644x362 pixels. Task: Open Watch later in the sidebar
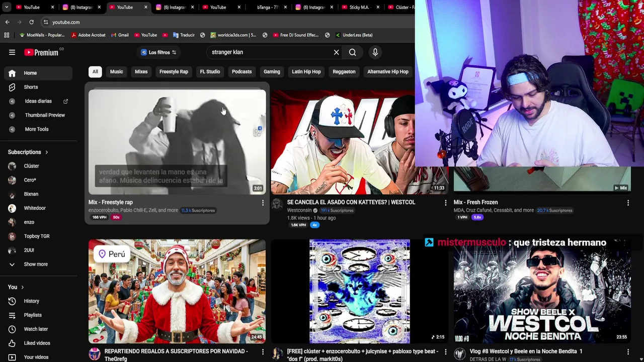38,329
